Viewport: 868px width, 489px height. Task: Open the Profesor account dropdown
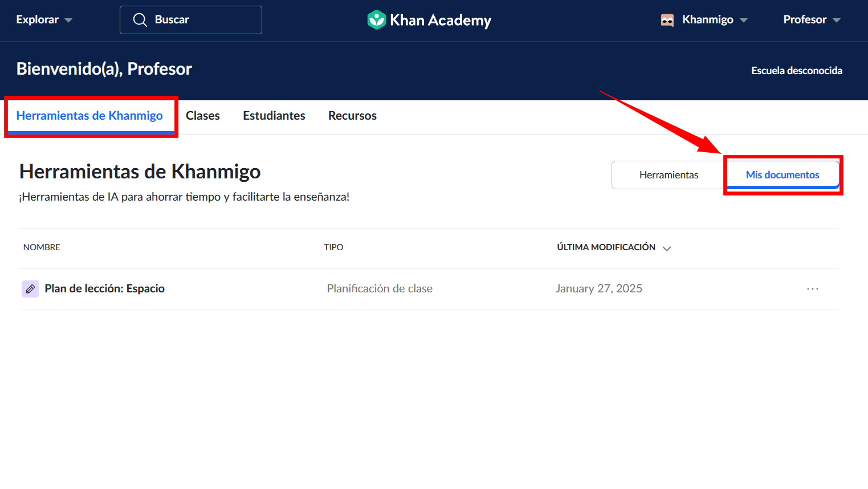pos(812,20)
